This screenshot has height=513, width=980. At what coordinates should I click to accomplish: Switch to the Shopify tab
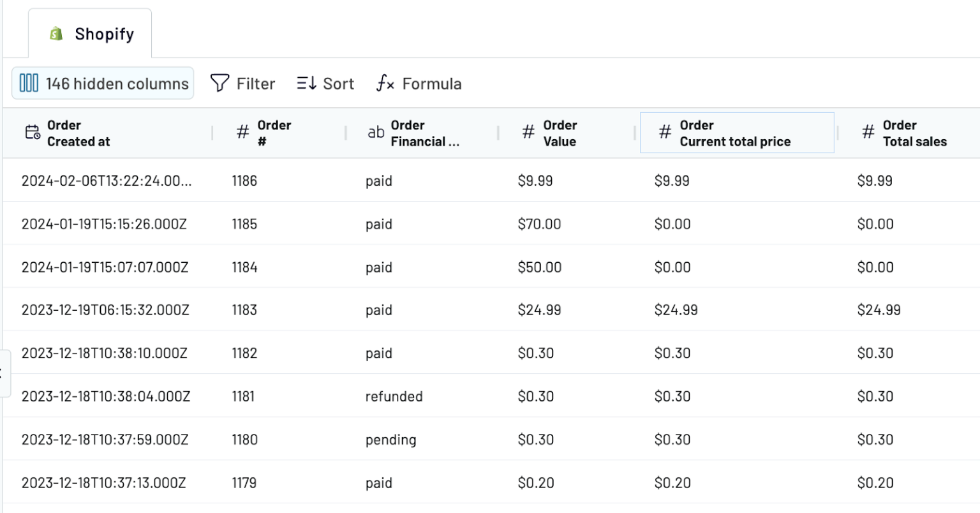pos(89,33)
